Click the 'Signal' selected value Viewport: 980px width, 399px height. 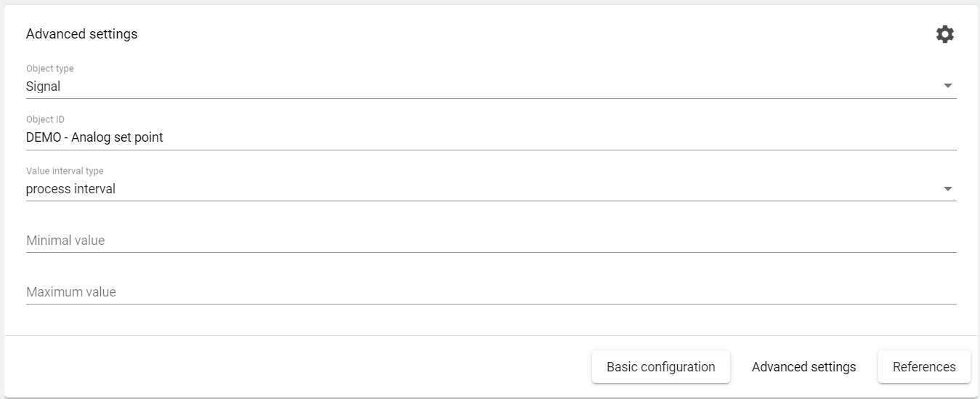tap(44, 86)
